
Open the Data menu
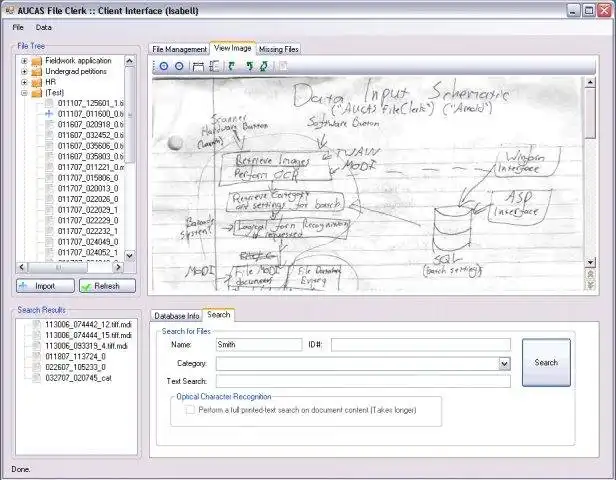[43, 27]
